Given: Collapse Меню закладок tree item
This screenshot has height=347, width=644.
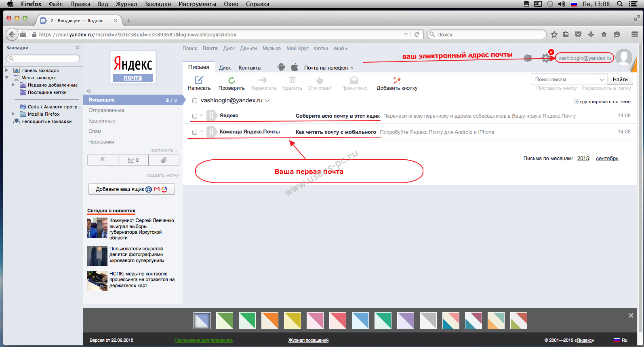Looking at the screenshot, I should (x=6, y=78).
